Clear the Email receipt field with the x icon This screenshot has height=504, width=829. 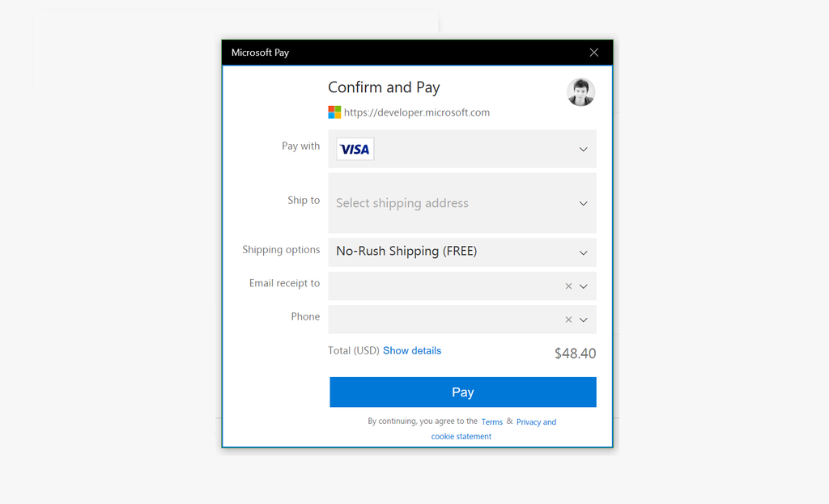(568, 286)
